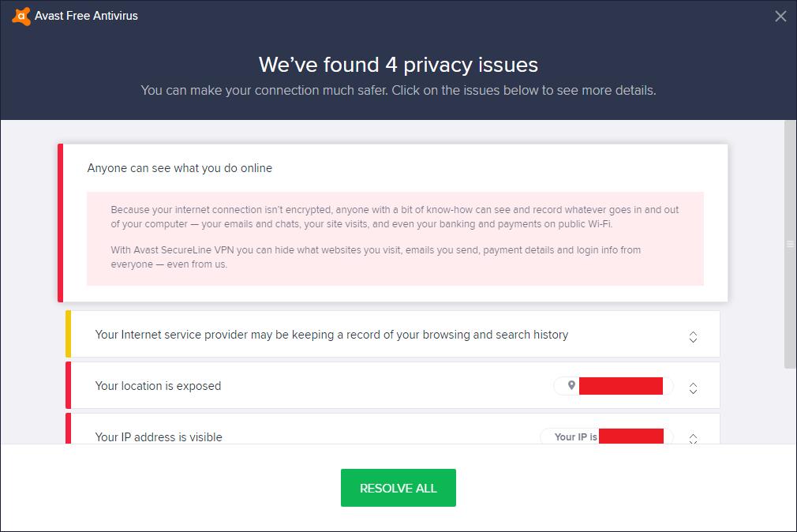Expand the location exposed issue chevron
The height and width of the screenshot is (532, 797).
click(693, 388)
